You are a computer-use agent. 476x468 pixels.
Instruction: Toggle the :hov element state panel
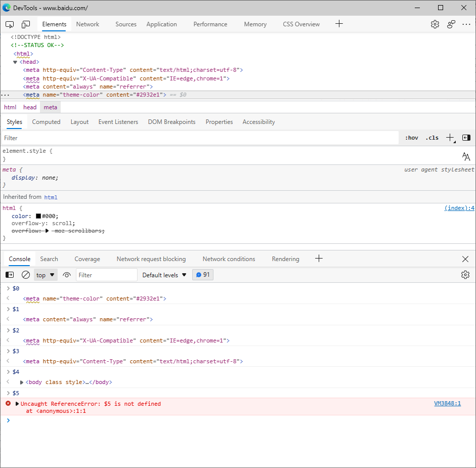(x=411, y=138)
